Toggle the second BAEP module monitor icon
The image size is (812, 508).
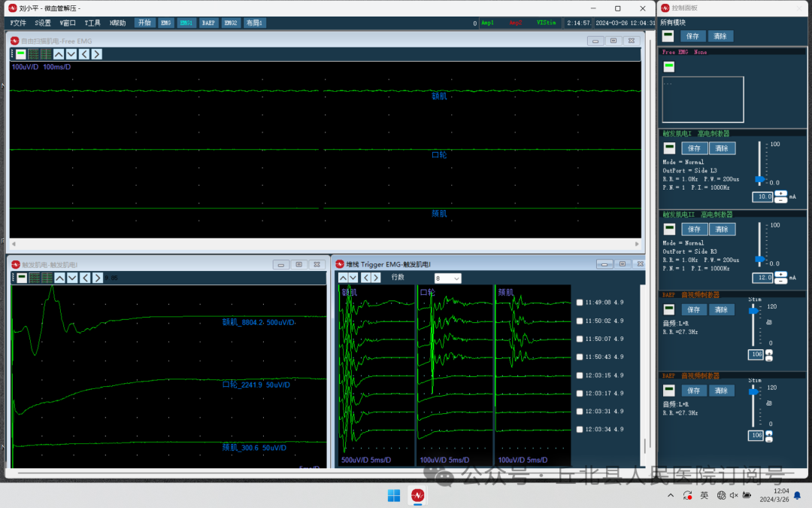pyautogui.click(x=669, y=391)
